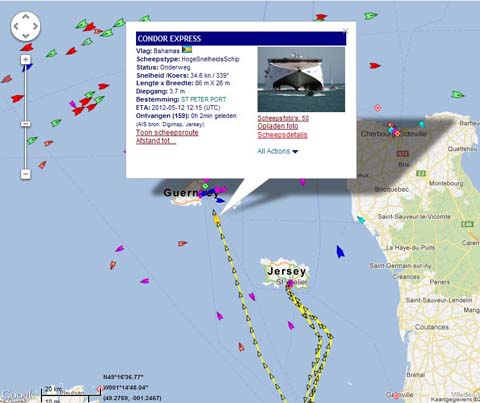Select the red right-pointing ship at top right
This screenshot has width=480, height=403.
click(375, 66)
